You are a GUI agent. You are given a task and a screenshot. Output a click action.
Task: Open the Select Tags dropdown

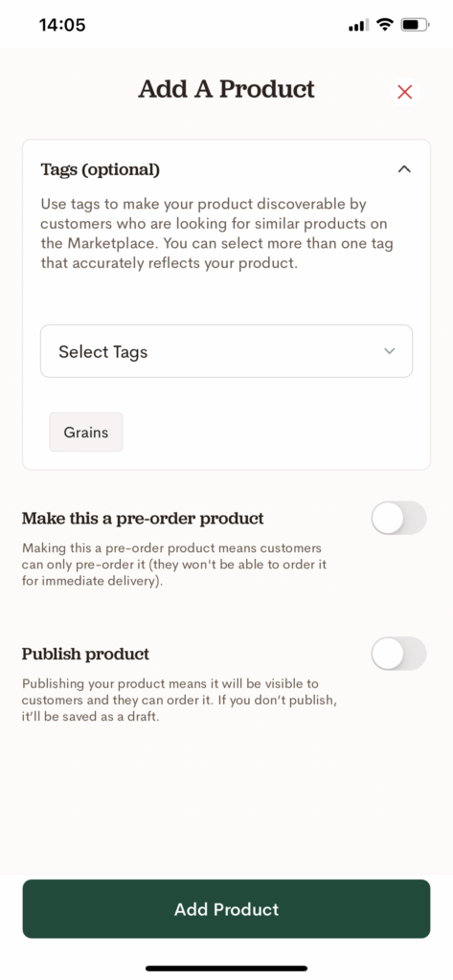[x=226, y=351]
